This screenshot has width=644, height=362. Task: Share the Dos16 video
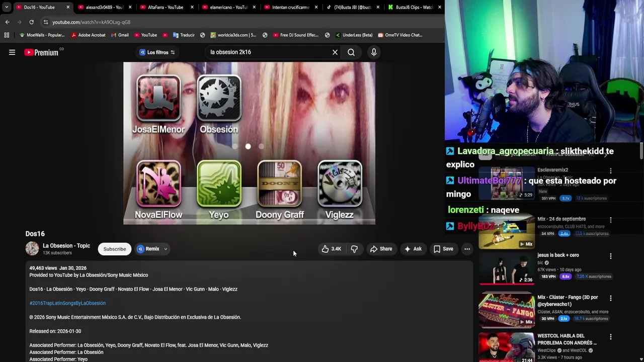pyautogui.click(x=381, y=249)
